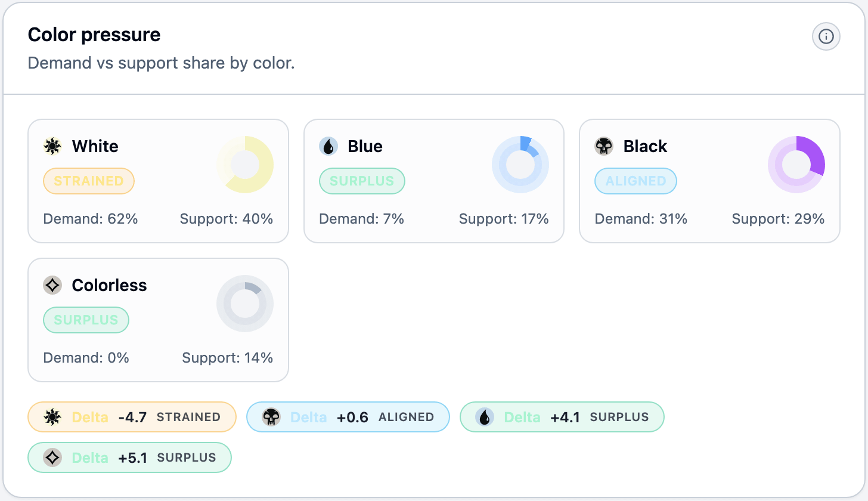Select the Delta +0.6 ALIGNED chip

pos(348,417)
